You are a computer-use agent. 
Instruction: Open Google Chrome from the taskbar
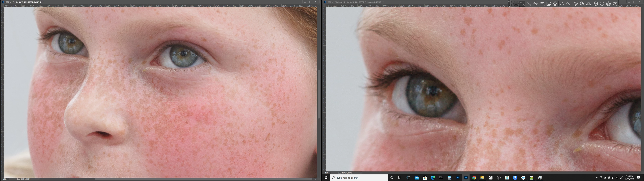[x=474, y=178]
